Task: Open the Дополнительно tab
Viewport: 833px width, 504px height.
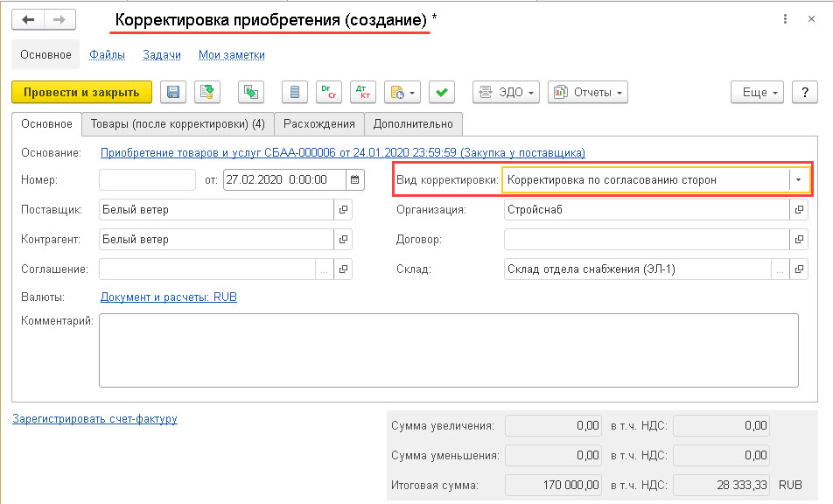Action: coord(413,124)
